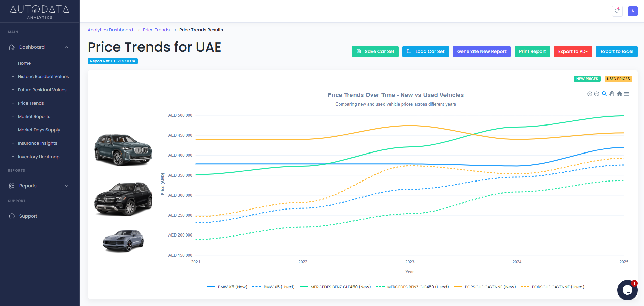Viewport: 644px width, 306px height.
Task: Toggle the NEW PRICES badge
Action: [x=587, y=79]
